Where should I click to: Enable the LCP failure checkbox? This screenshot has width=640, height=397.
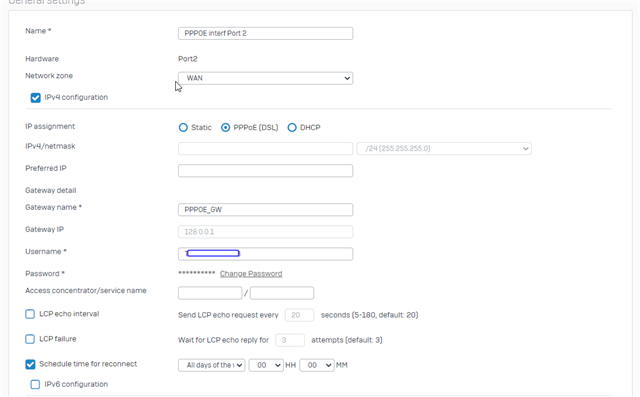pyautogui.click(x=30, y=339)
